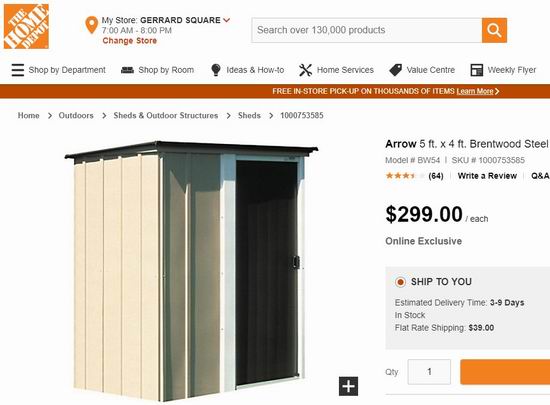The image size is (550, 405).
Task: Select the Ship To You radio button
Action: coord(400,282)
